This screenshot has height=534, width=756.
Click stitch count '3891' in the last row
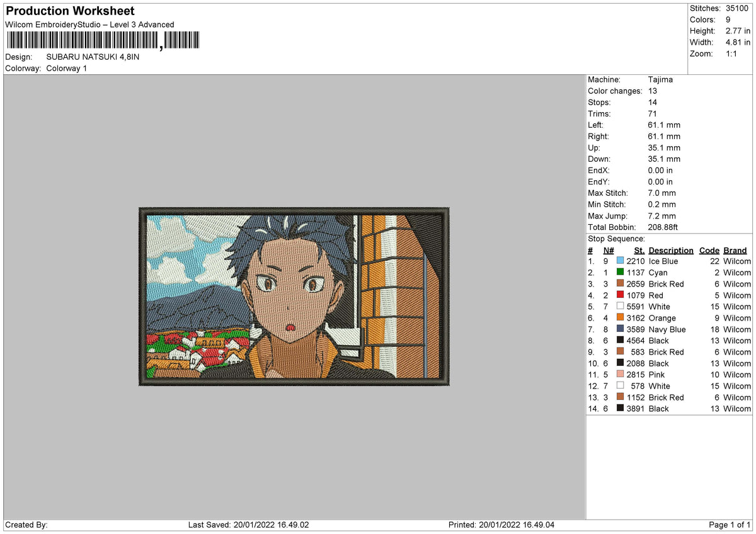coord(636,409)
